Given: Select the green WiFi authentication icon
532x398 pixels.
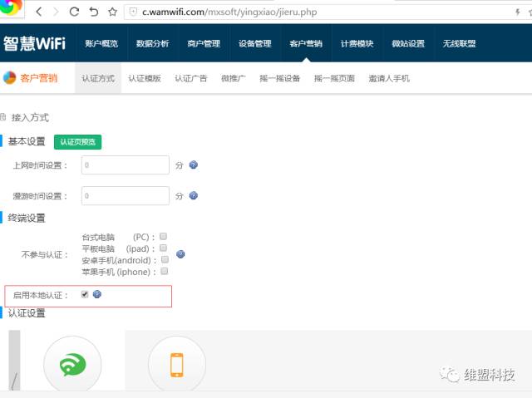Looking at the screenshot, I should 61,365.
